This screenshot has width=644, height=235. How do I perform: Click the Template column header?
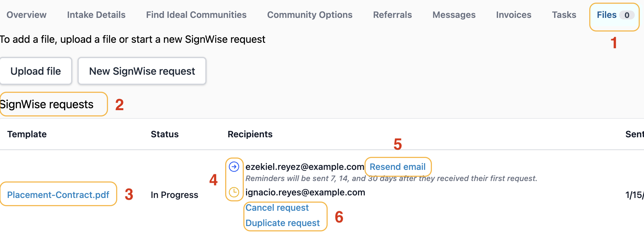tap(27, 134)
